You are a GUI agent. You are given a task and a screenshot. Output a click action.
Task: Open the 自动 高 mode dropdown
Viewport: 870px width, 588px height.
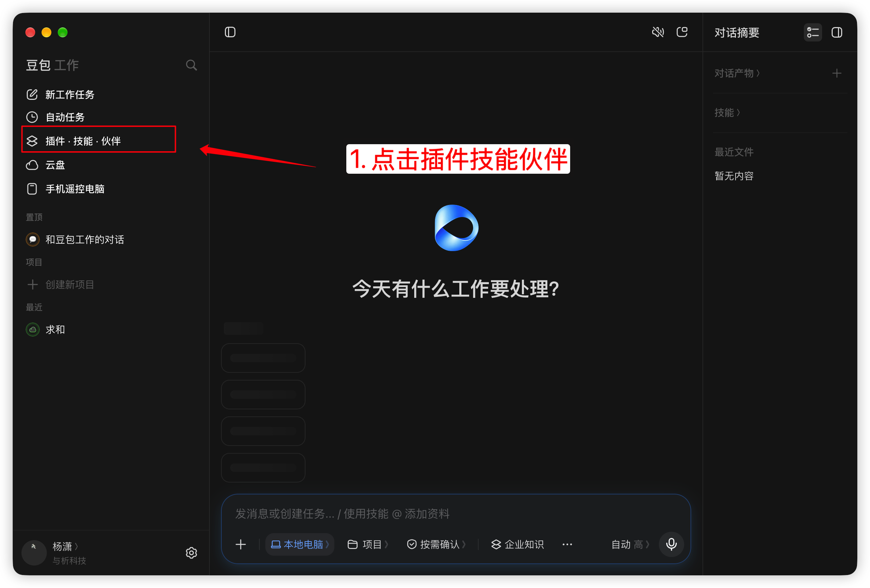630,544
